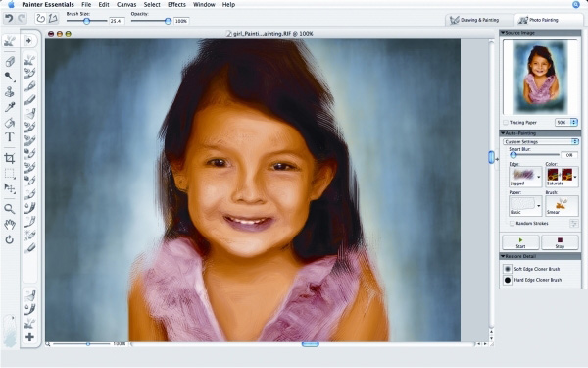Select the Text tool
588x368 pixels.
click(x=10, y=137)
